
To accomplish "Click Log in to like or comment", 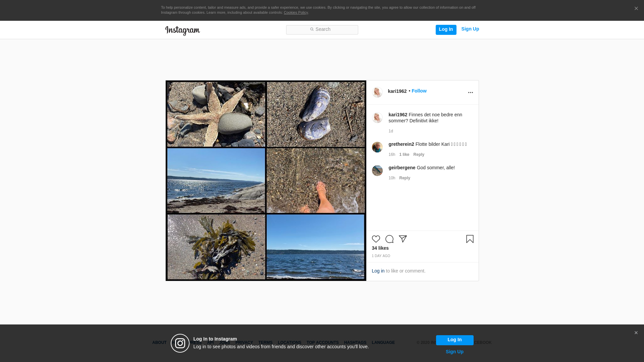I will pos(378,271).
